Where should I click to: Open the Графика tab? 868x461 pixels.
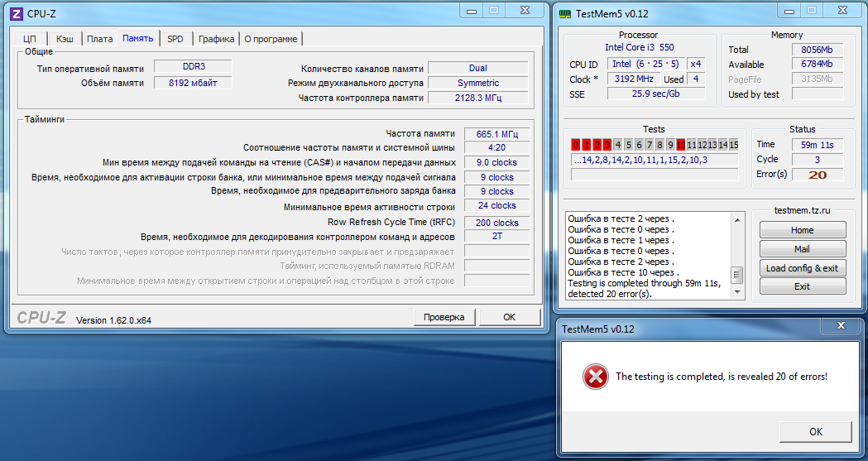click(x=217, y=39)
